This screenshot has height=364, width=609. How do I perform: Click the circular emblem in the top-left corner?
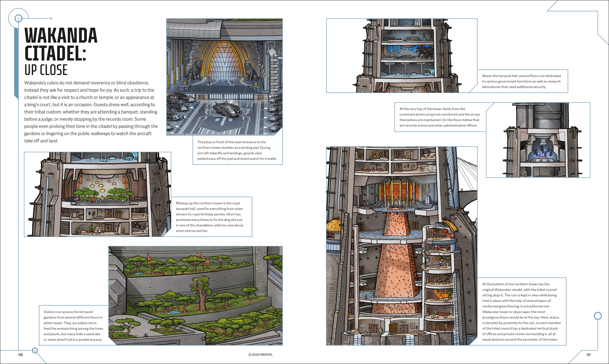(18, 18)
